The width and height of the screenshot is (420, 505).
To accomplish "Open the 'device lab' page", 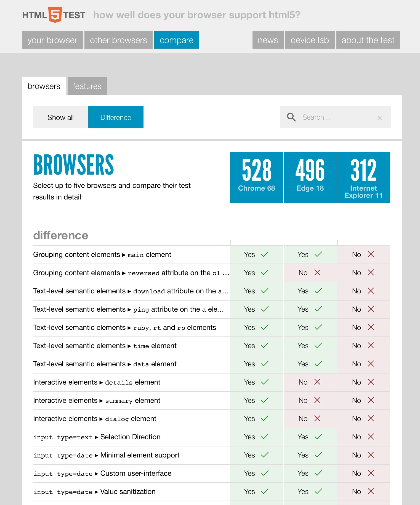I will 310,40.
